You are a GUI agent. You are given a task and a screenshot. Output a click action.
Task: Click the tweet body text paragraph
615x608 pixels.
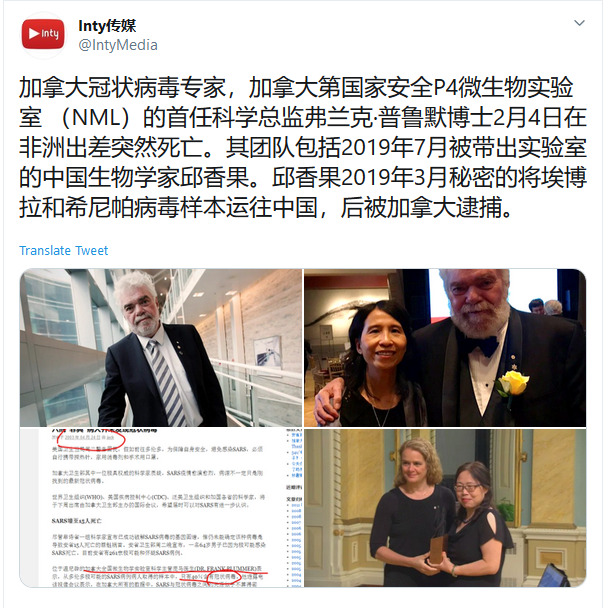coord(303,147)
